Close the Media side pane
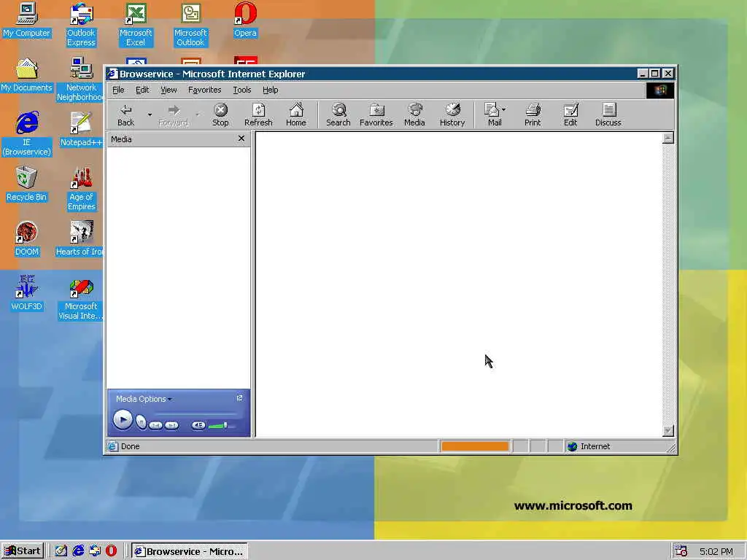The image size is (747, 560). [x=241, y=138]
